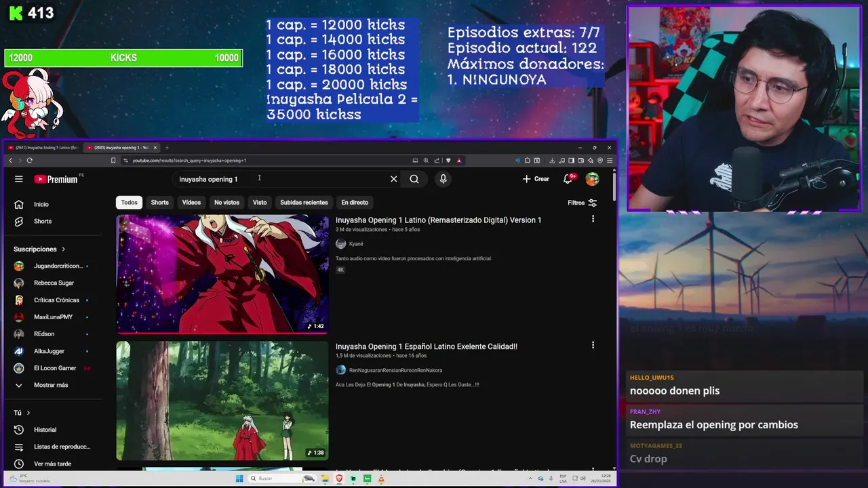868x488 pixels.
Task: Click the browser forward arrow
Action: click(20, 161)
